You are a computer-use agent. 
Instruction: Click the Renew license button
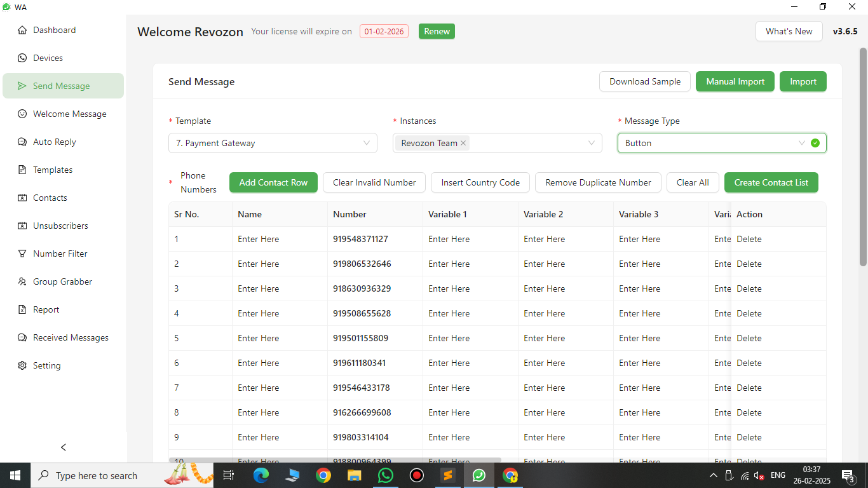(437, 31)
